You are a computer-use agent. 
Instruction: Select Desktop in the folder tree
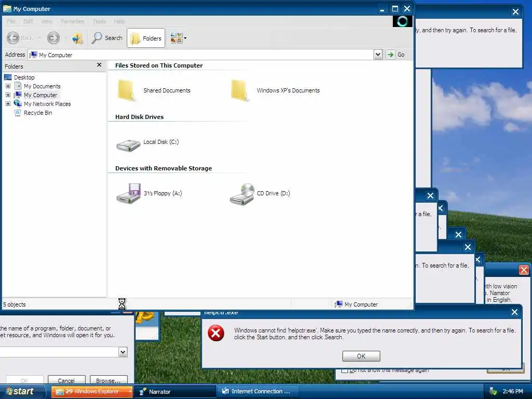[24, 77]
